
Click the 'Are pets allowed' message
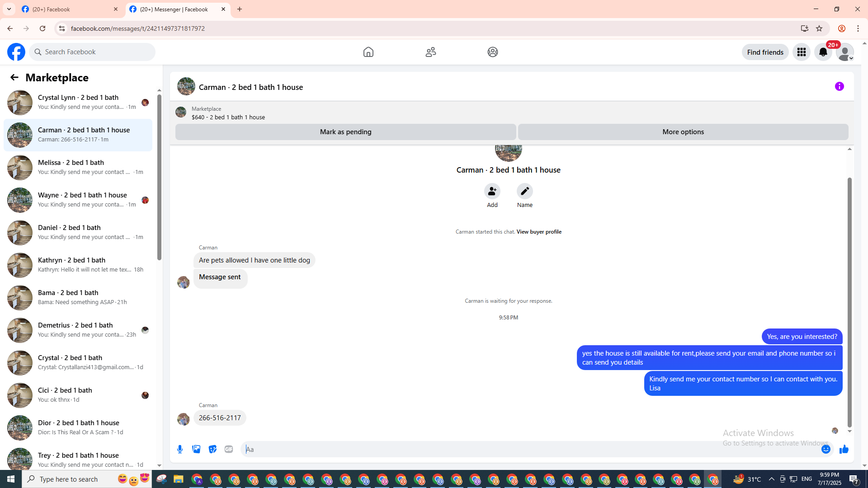[255, 260]
